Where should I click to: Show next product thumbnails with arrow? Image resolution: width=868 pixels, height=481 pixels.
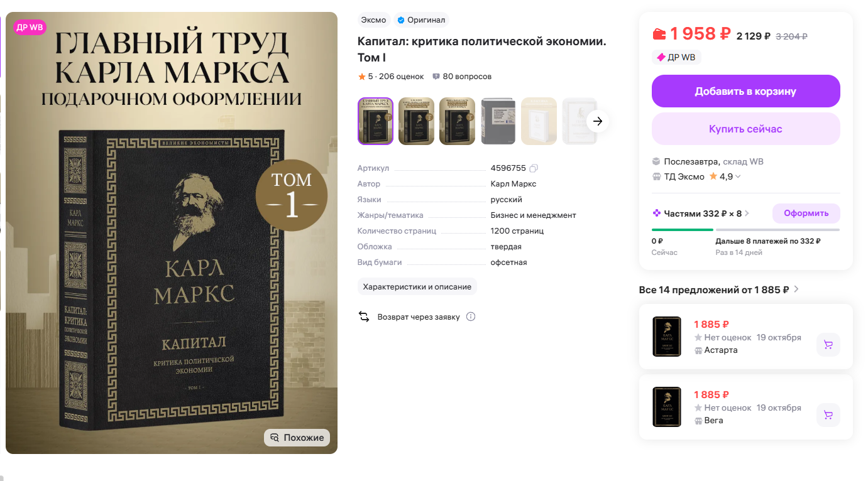tap(598, 121)
